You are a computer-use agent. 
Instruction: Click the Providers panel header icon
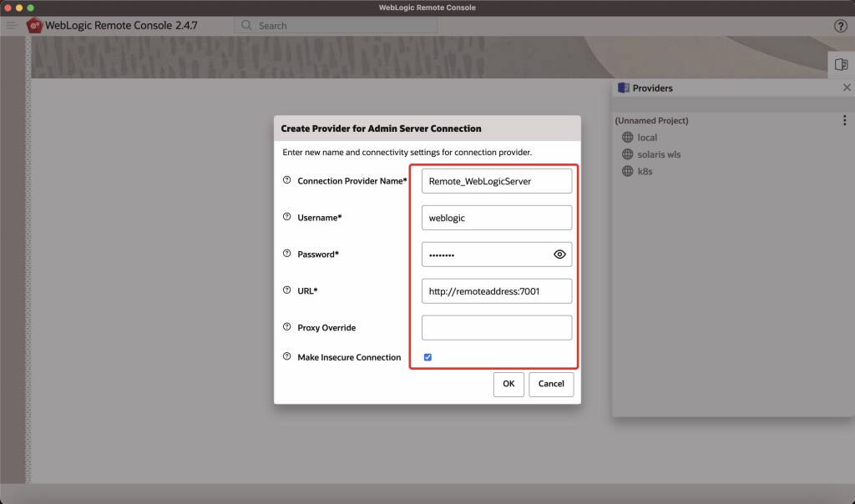pyautogui.click(x=623, y=87)
